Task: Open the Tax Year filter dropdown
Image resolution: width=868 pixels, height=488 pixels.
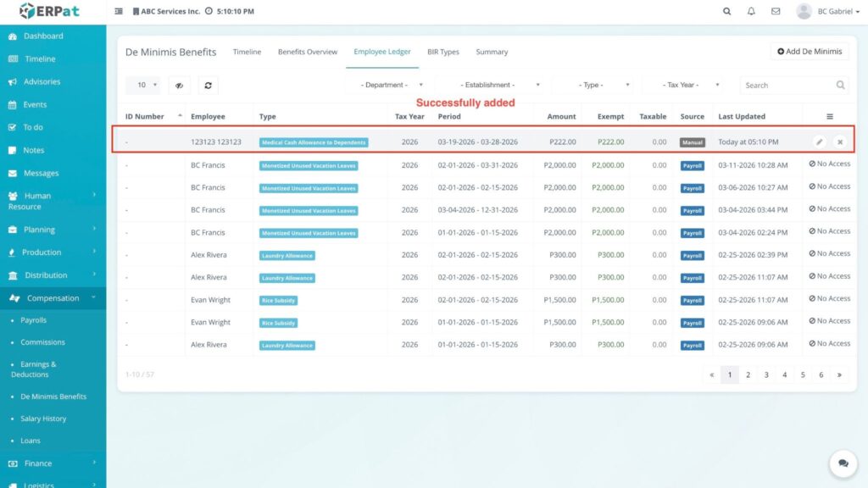Action: [682, 85]
